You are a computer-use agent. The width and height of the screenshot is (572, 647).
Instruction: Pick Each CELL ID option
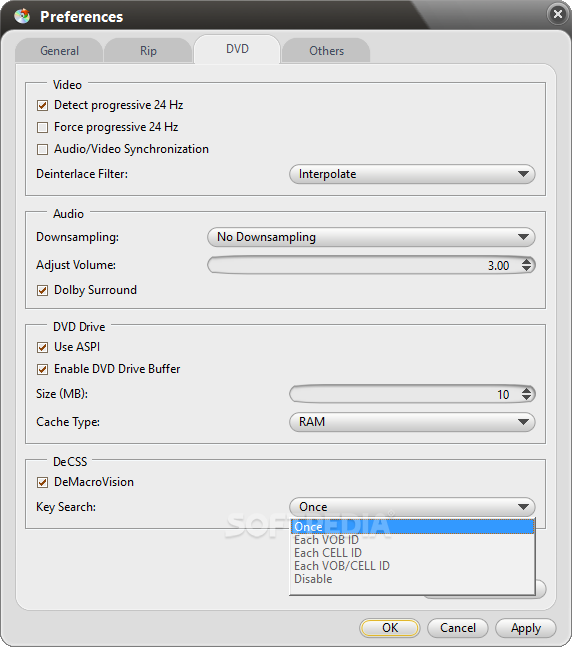point(412,553)
